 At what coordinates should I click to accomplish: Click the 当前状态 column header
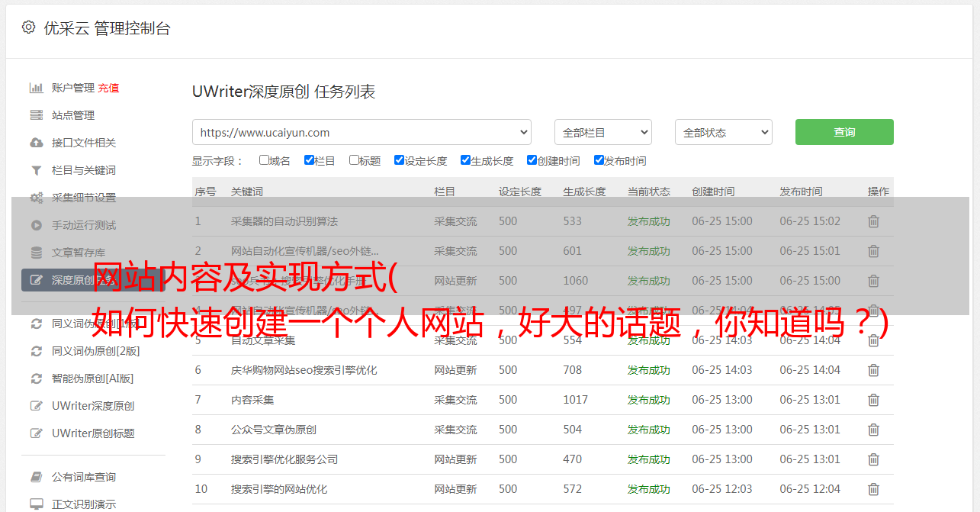click(649, 192)
